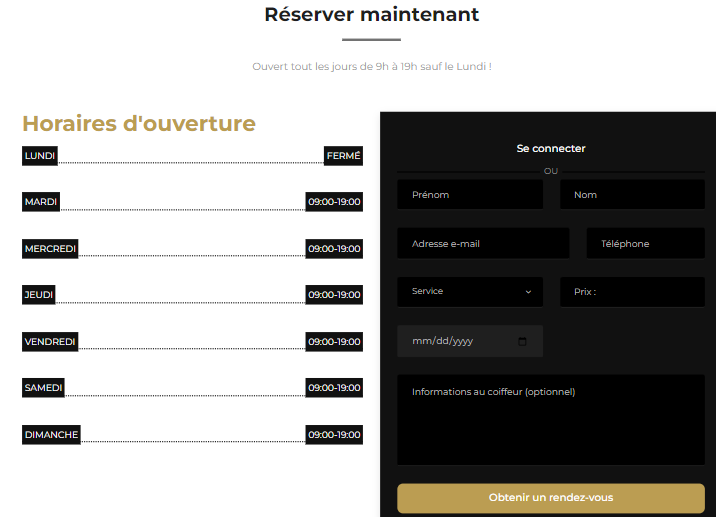Click the Informations au coiffeur text area
Image resolution: width=716 pixels, height=517 pixels.
click(x=551, y=420)
